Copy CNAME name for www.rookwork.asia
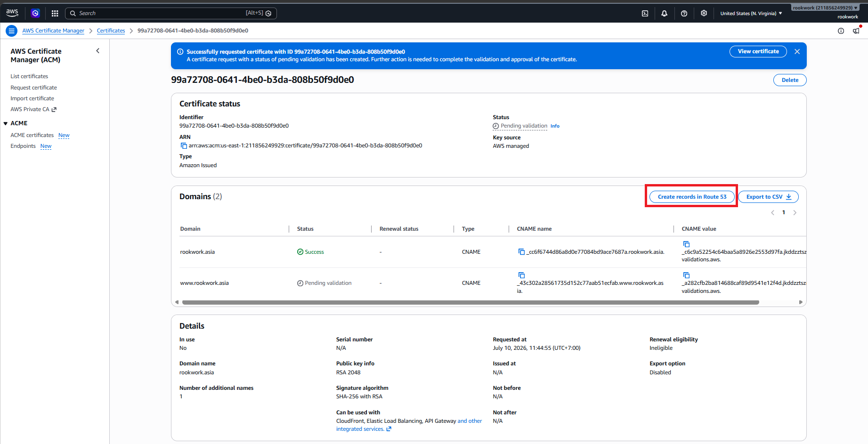The image size is (868, 444). coord(521,275)
